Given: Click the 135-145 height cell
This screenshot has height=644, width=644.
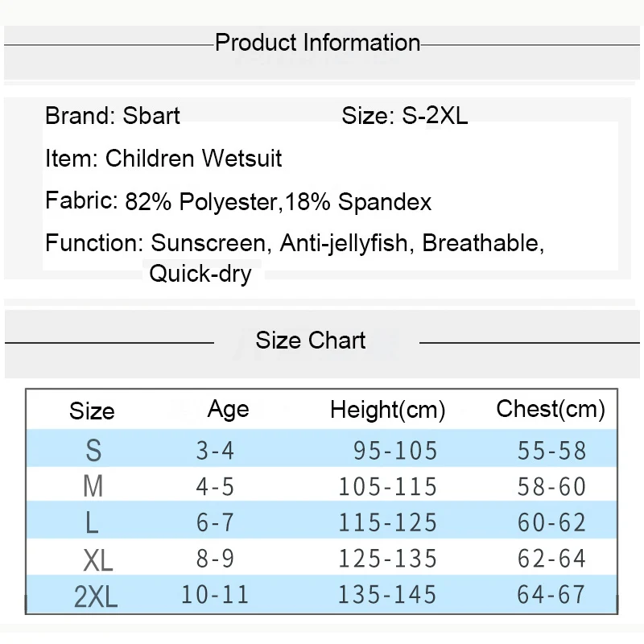Looking at the screenshot, I should pos(387,596).
